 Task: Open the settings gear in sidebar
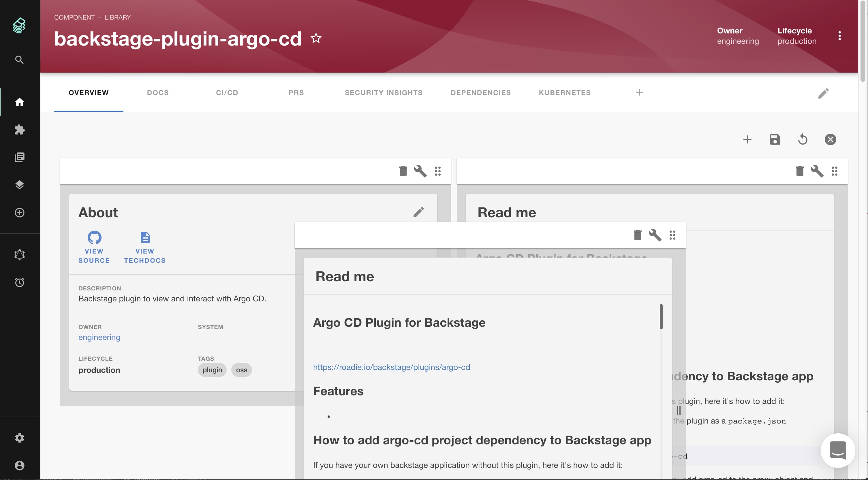click(19, 438)
